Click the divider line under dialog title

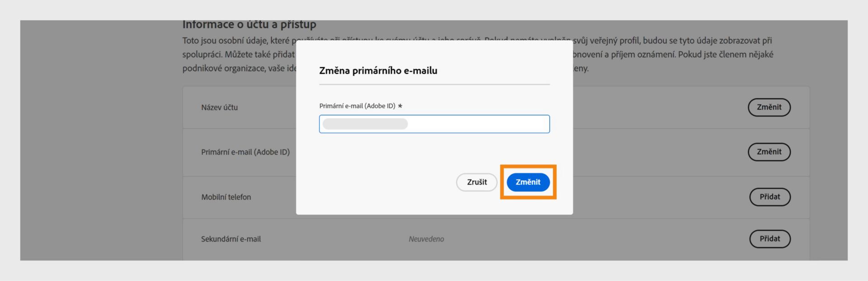(434, 85)
